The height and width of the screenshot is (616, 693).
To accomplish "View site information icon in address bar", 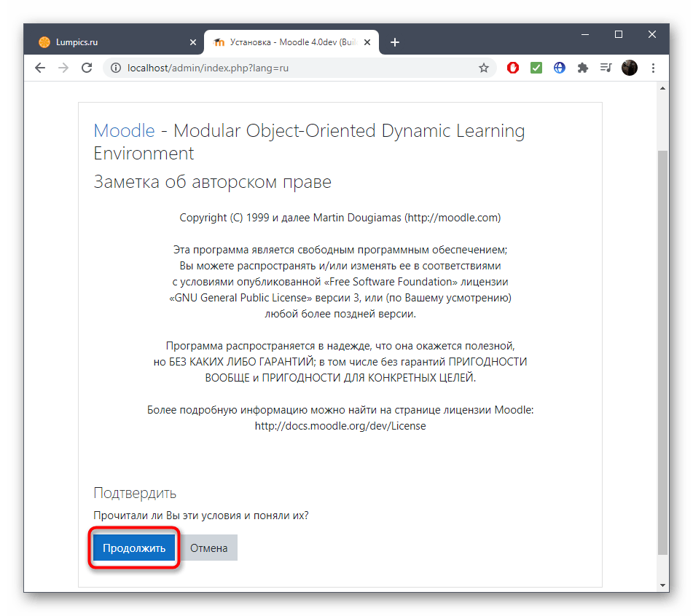I will click(116, 68).
